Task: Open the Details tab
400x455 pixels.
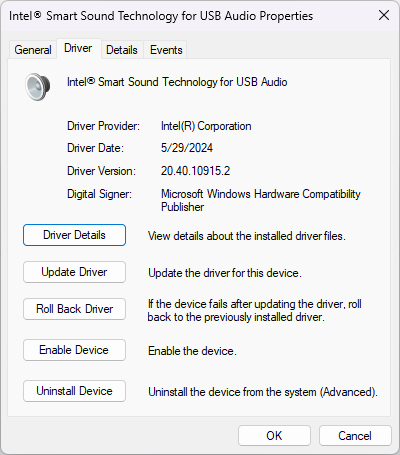Action: coord(122,50)
